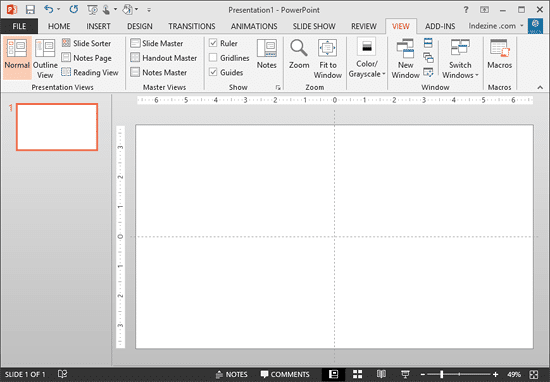Image resolution: width=550 pixels, height=382 pixels.
Task: Click NOTES button in status bar
Action: coord(232,374)
